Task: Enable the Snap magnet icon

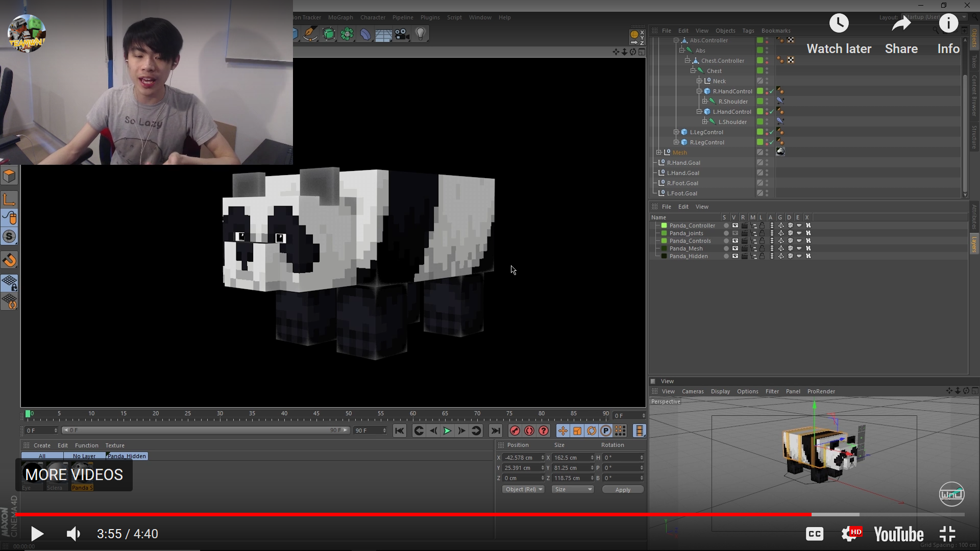Action: 9,260
